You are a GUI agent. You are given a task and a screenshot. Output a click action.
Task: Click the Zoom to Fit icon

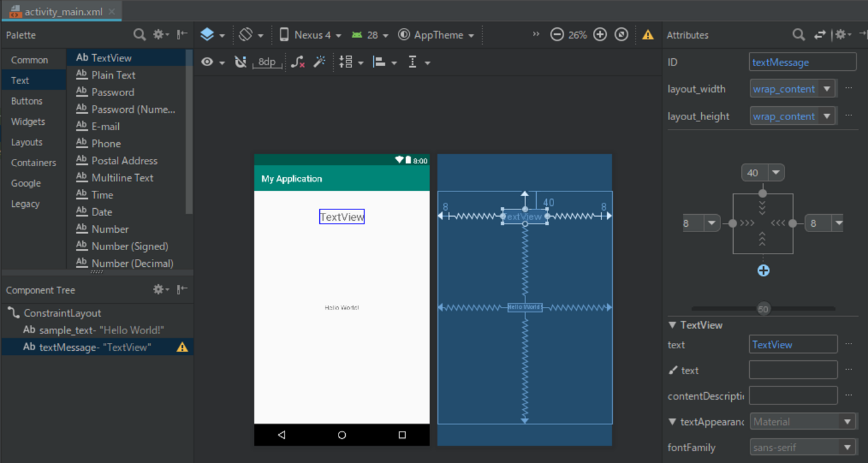pyautogui.click(x=621, y=35)
